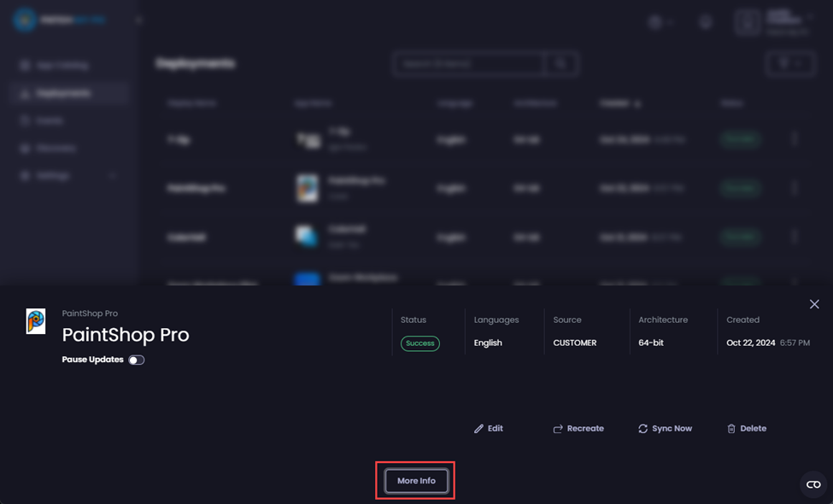Screen dimensions: 833x504
Task: Click the Sync Now refresh icon
Action: click(642, 428)
